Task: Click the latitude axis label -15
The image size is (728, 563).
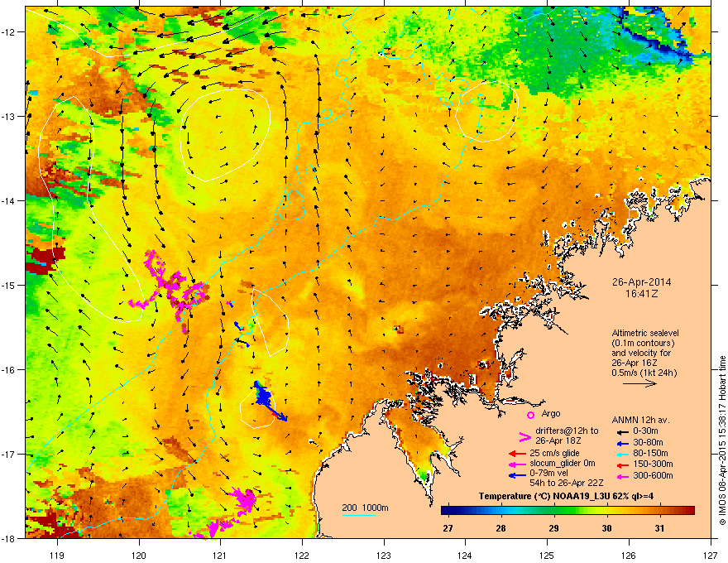Action: (x=9, y=285)
